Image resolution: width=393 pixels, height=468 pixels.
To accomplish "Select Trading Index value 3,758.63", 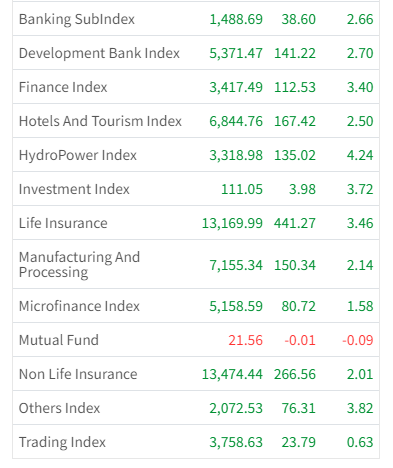I will [236, 442].
